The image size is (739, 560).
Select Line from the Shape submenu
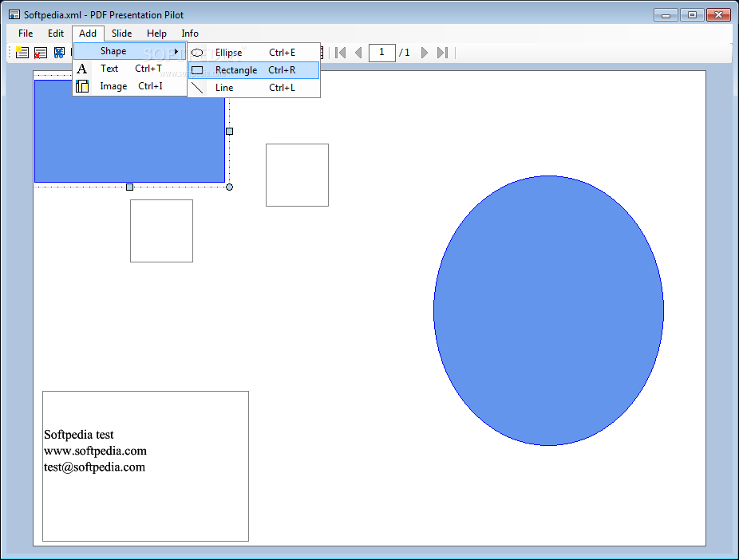(x=254, y=88)
